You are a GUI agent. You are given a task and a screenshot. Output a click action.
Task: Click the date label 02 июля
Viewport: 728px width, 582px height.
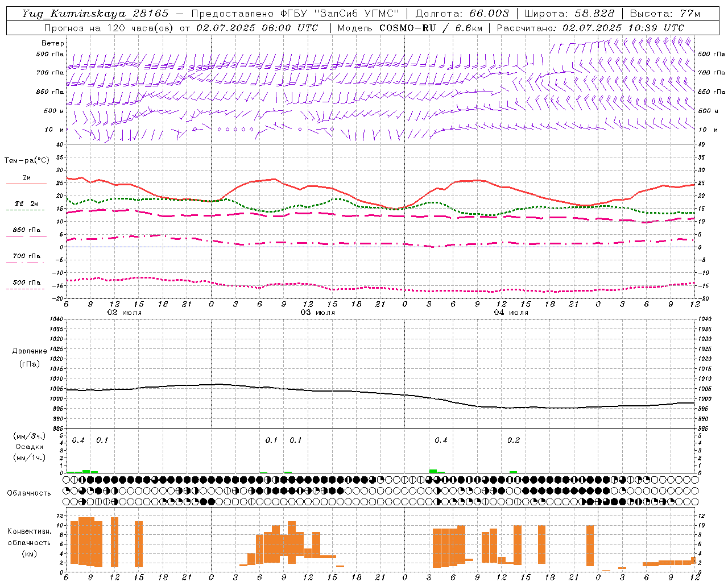coord(125,313)
